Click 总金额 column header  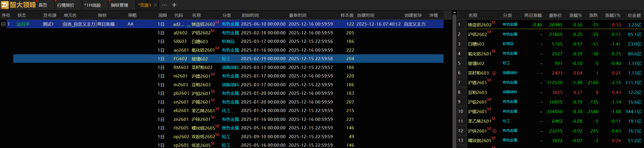tap(634, 15)
